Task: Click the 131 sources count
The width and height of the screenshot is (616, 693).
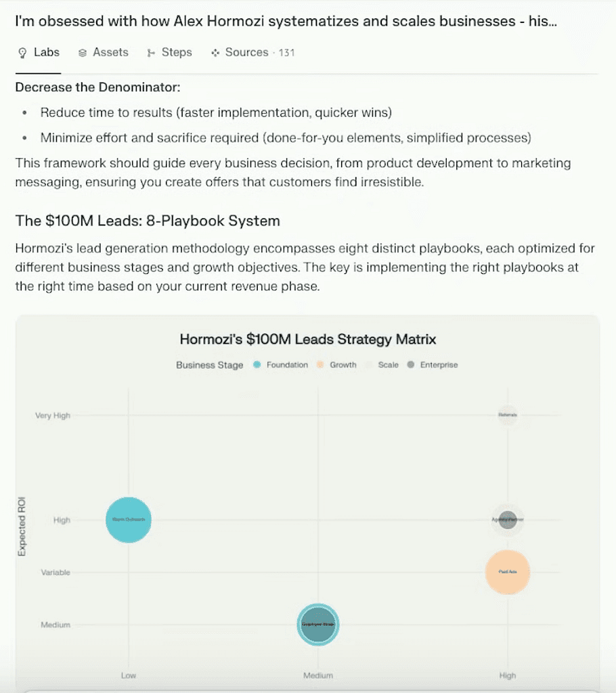Action: 288,52
